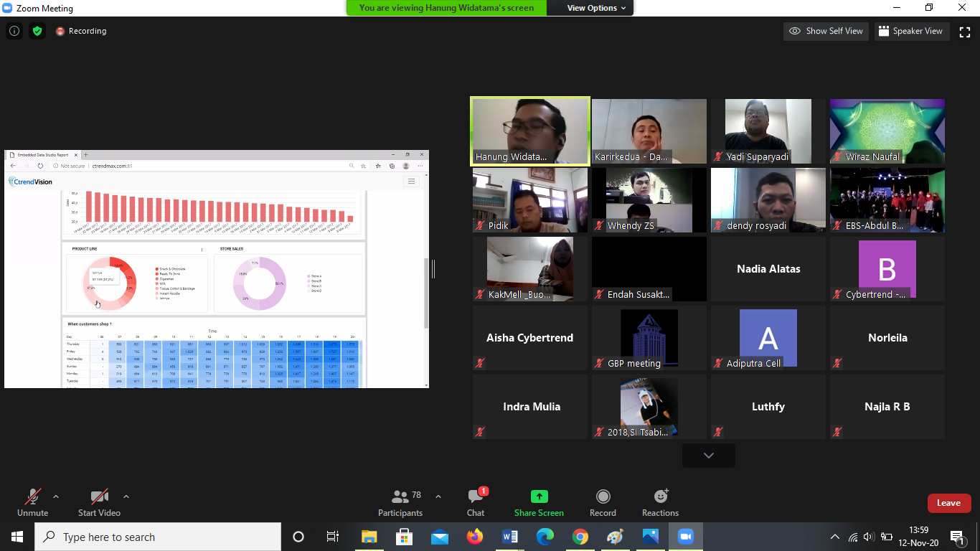980x551 pixels.
Task: Expand audio settings arrow next to Unmute
Action: point(56,496)
